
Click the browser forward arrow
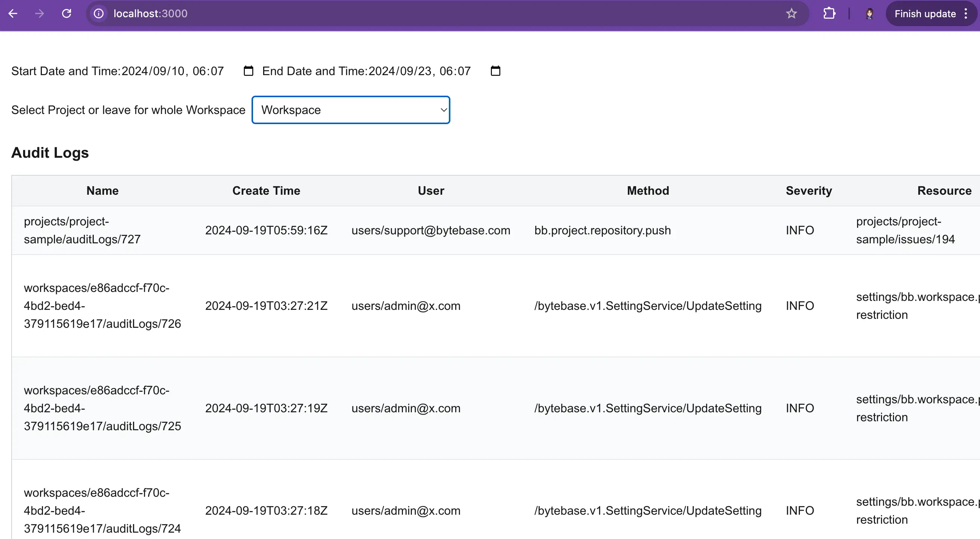tap(39, 13)
